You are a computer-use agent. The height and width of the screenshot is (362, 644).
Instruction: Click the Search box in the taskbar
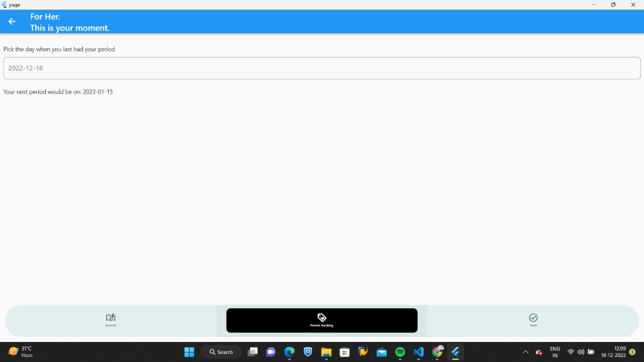click(220, 352)
